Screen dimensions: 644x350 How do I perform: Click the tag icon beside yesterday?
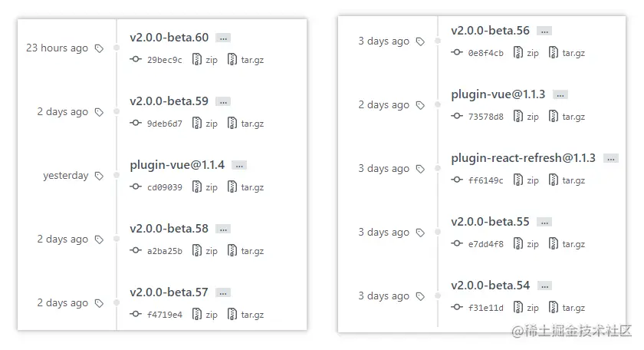(99, 176)
